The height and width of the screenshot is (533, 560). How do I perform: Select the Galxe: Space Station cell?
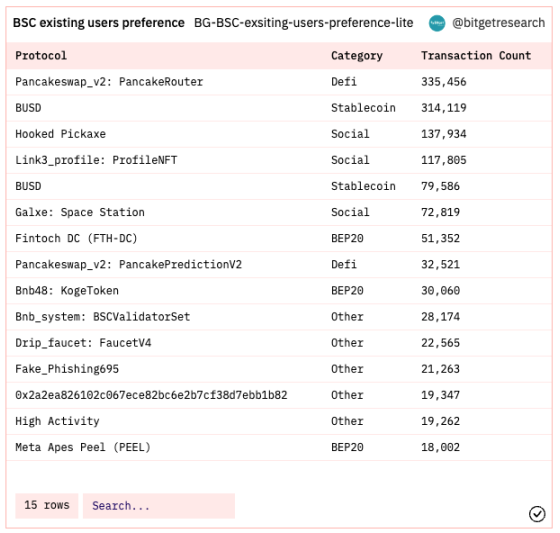pos(80,212)
